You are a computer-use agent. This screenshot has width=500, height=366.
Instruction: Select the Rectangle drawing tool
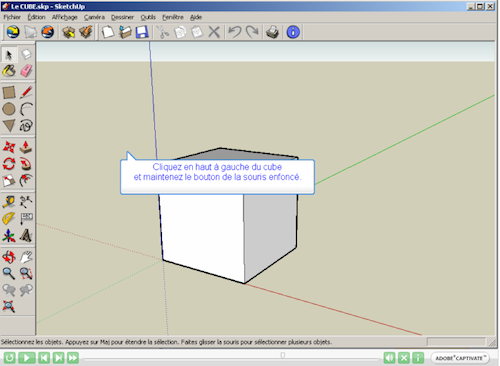(9, 92)
